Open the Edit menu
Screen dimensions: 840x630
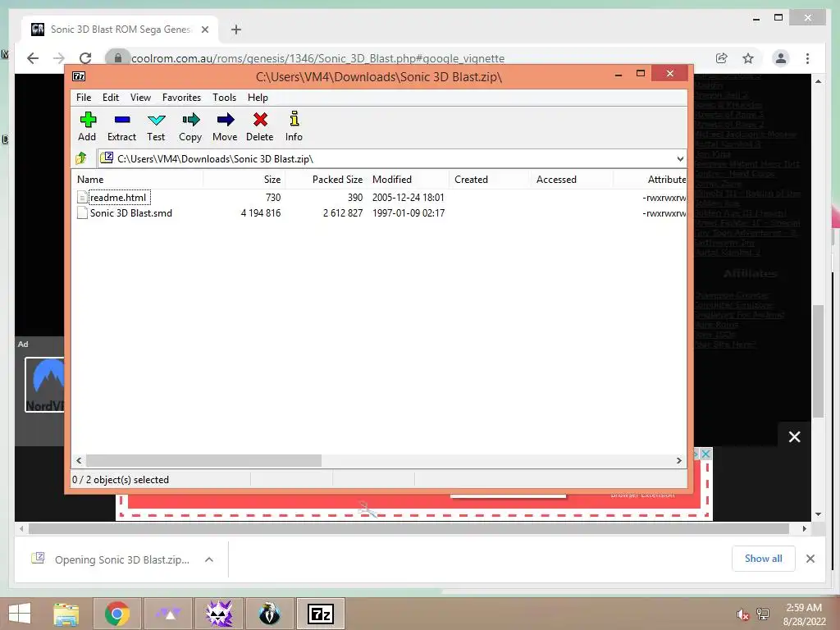pyautogui.click(x=111, y=98)
